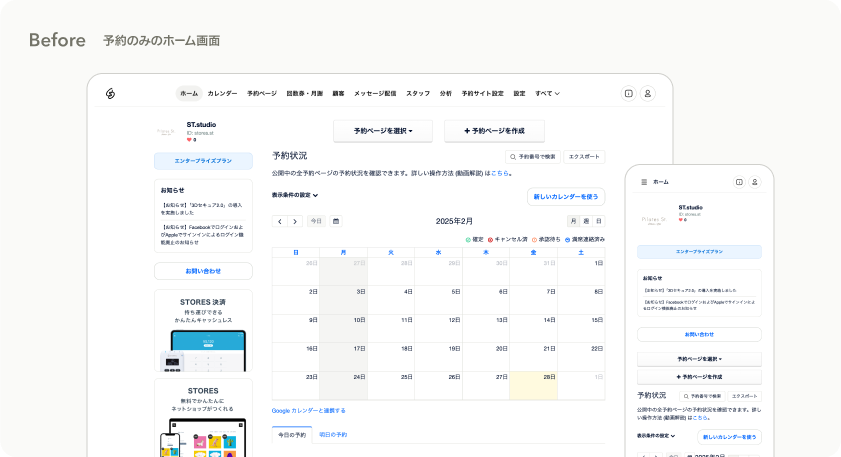The height and width of the screenshot is (457, 841).
Task: Open カレンダー in the top navigation
Action: click(x=222, y=93)
